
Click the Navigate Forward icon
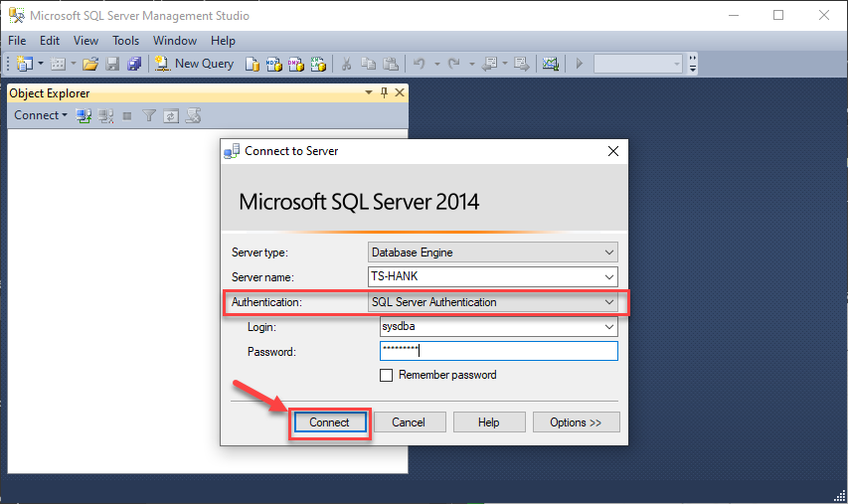tap(521, 64)
